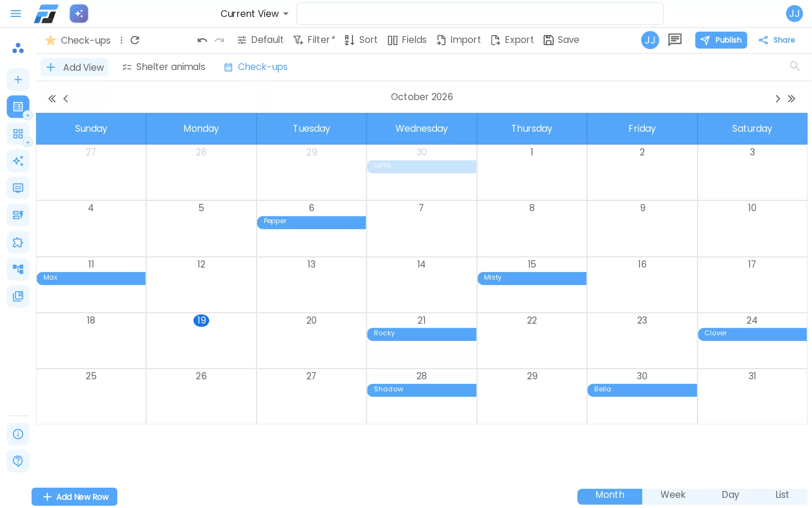812x508 pixels.
Task: Click the AI assistant sparkle icon
Action: click(x=79, y=14)
